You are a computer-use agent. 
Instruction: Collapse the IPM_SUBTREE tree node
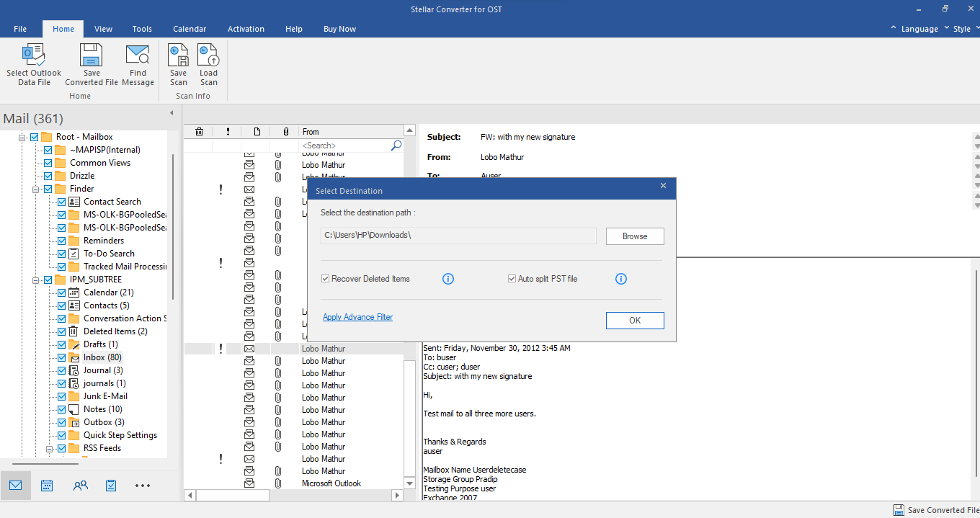coord(35,280)
